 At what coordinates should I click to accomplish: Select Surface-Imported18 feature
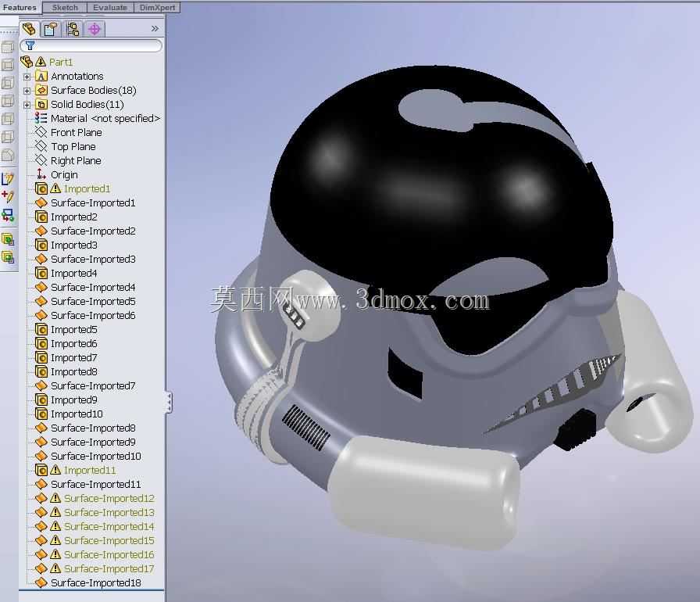click(x=96, y=582)
